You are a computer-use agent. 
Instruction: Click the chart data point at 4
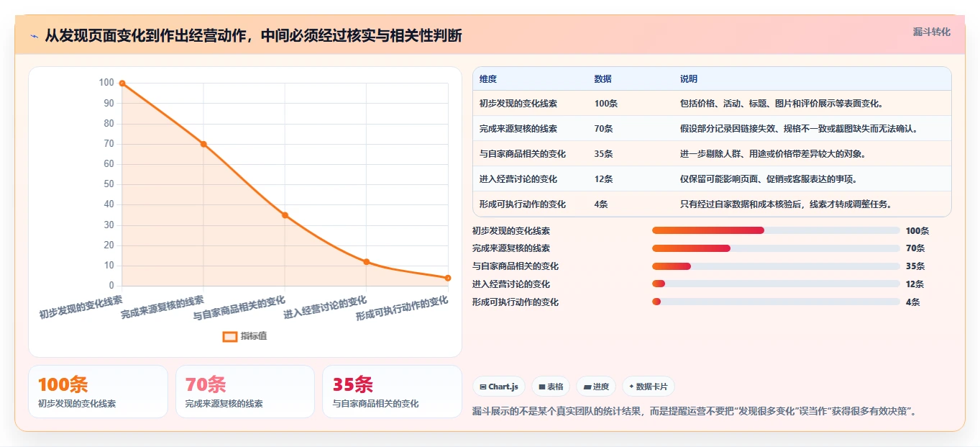448,278
